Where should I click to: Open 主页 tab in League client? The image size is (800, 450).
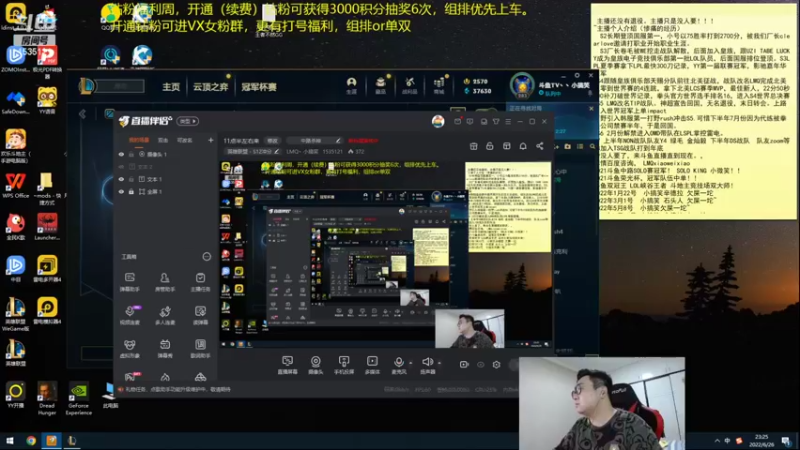(x=171, y=87)
